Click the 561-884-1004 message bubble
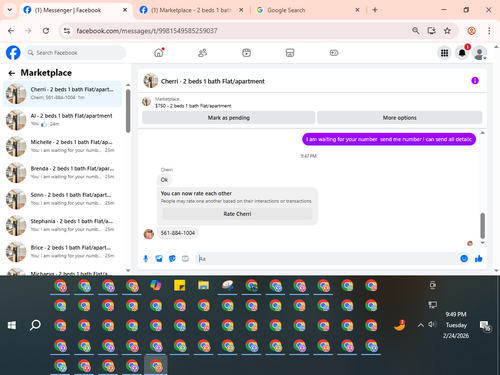Image resolution: width=500 pixels, height=375 pixels. 178,233
